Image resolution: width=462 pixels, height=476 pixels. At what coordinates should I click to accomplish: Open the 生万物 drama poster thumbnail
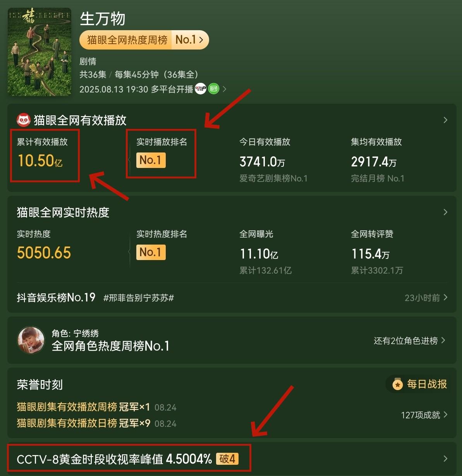40,51
